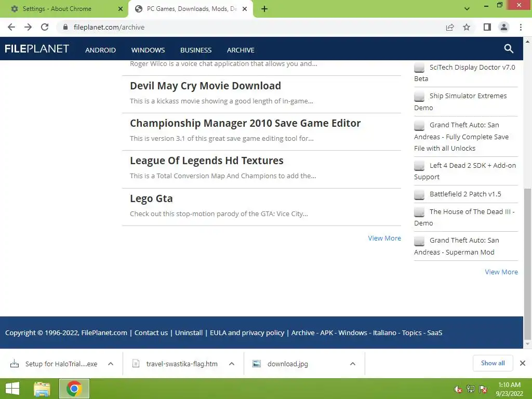Screen dimensions: 532x399
Task: Bookmark this page with the star icon
Action: pos(467,27)
